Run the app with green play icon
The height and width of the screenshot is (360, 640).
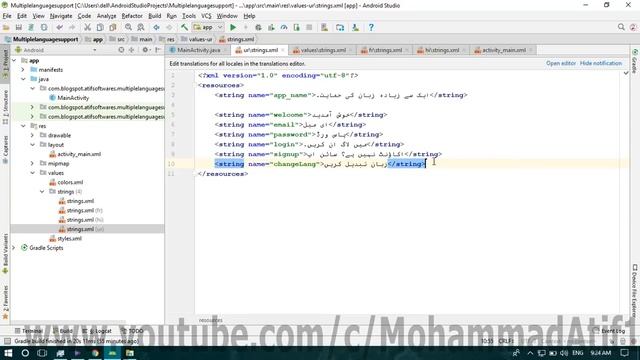233,27
